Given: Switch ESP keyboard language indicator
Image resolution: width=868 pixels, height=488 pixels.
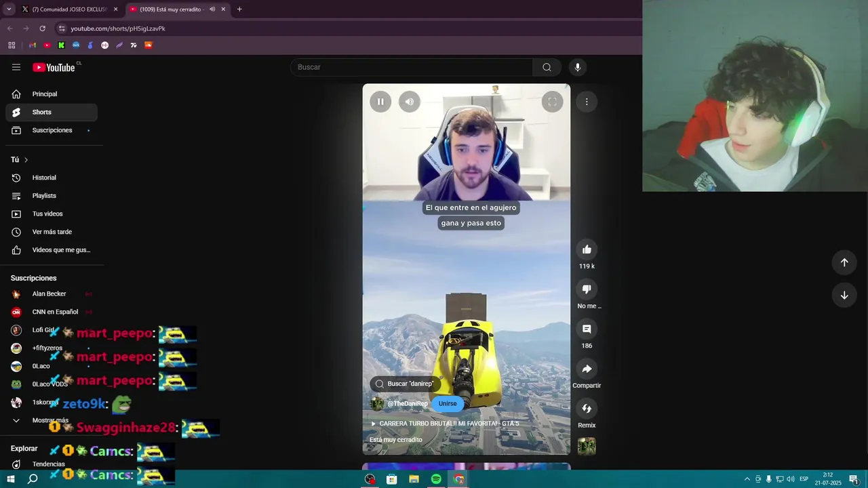Looking at the screenshot, I should (x=804, y=479).
